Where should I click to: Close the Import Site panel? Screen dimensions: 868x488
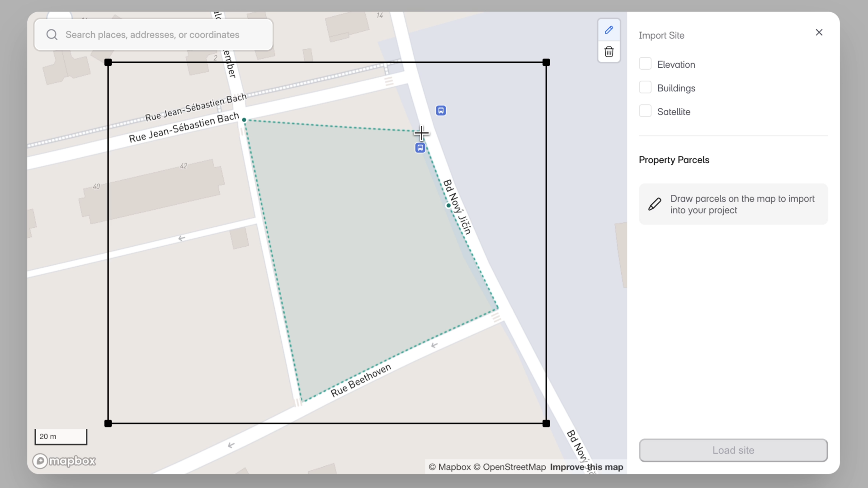pos(819,33)
